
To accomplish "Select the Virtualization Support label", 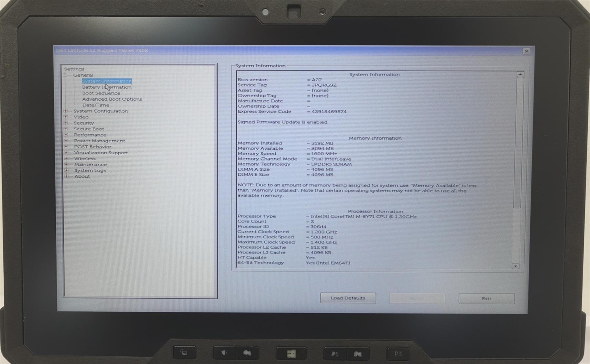I will pos(101,153).
